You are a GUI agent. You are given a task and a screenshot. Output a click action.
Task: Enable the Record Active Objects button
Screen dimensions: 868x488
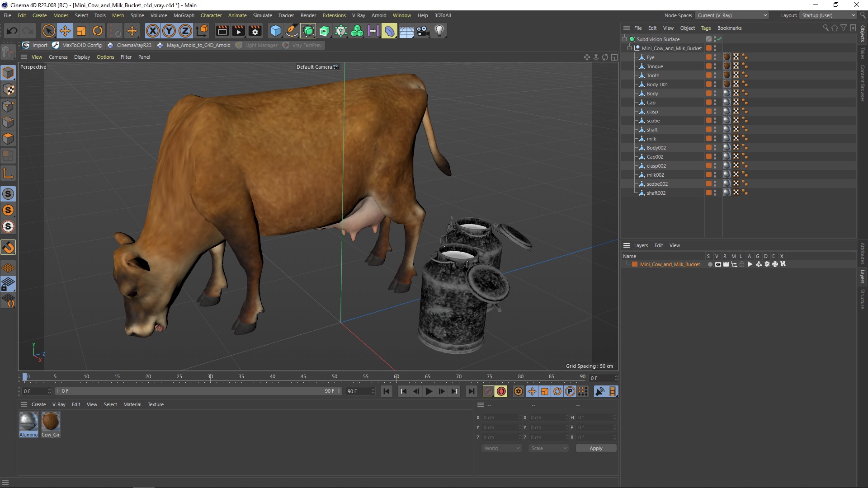pos(488,391)
